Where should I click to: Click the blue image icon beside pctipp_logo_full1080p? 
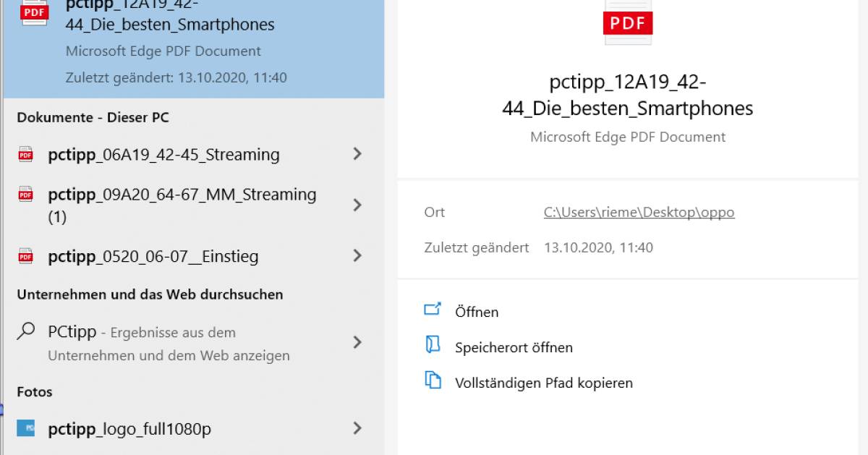26,428
